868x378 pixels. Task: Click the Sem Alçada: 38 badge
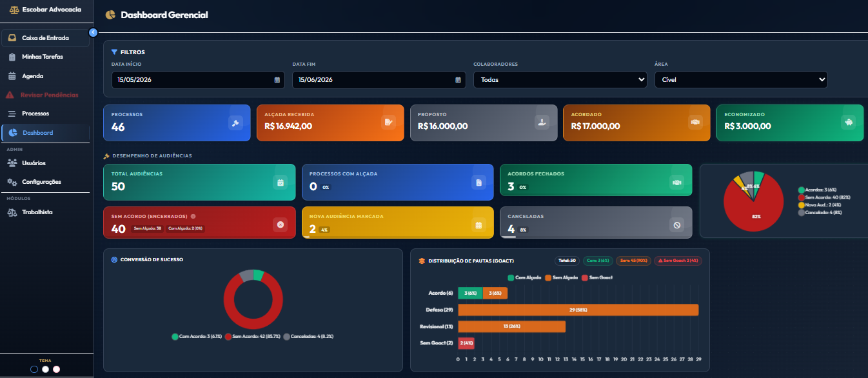click(x=147, y=229)
